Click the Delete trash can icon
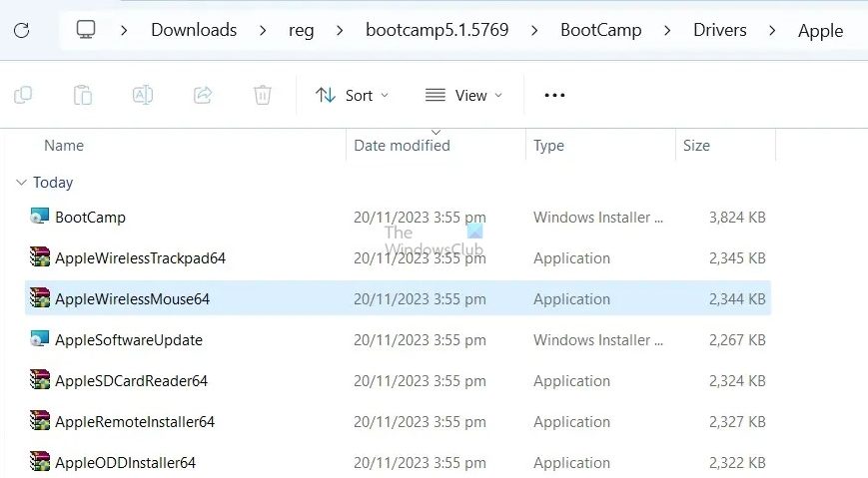Screen dimensions: 868x478 coord(263,95)
